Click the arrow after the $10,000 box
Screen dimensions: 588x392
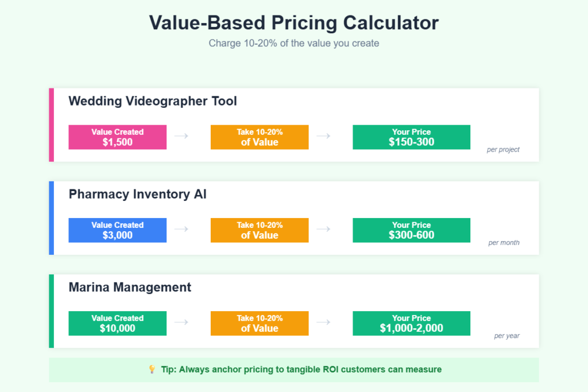(181, 322)
